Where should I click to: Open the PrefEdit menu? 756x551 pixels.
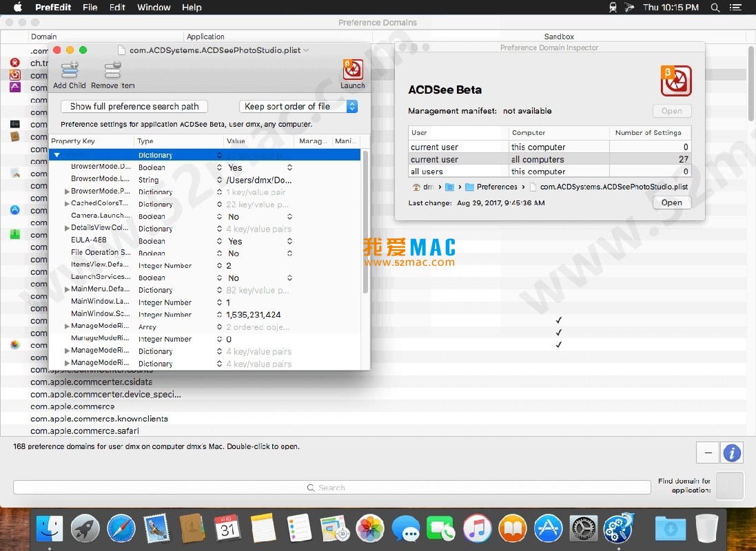[x=53, y=7]
